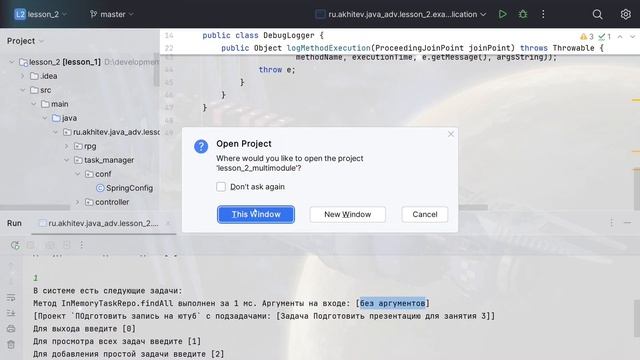The height and width of the screenshot is (360, 640).
Task: Open more options in Run toolbar
Action: tap(82, 245)
